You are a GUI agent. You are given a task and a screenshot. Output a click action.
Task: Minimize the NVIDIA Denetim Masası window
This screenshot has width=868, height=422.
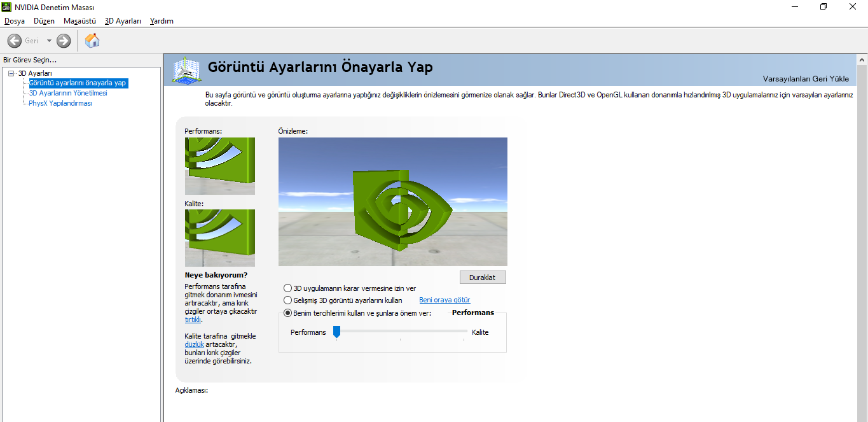[795, 7]
